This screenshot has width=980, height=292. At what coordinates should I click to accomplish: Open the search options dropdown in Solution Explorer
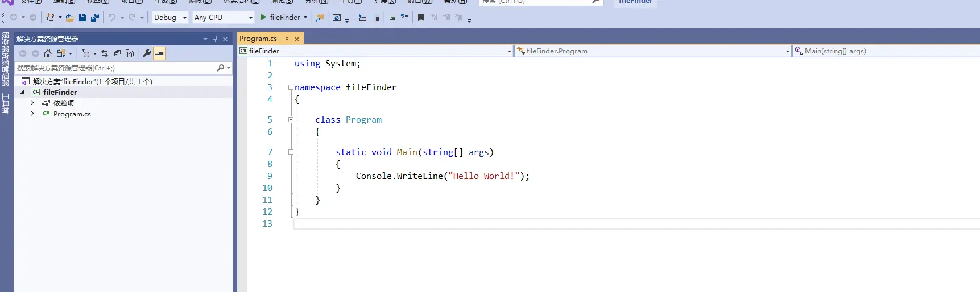[229, 68]
